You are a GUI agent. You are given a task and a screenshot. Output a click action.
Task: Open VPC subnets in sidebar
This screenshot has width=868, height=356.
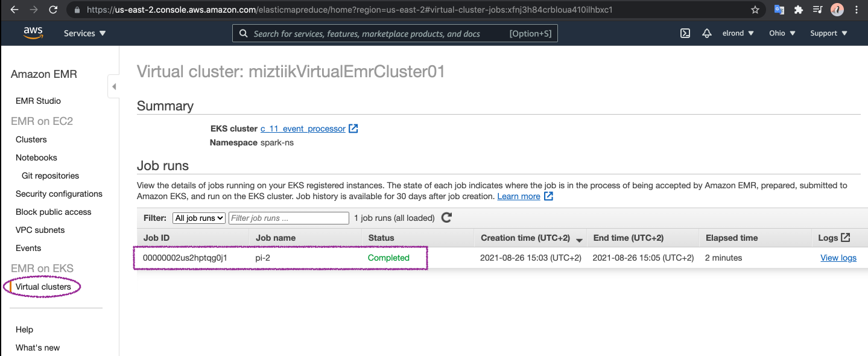click(x=40, y=230)
